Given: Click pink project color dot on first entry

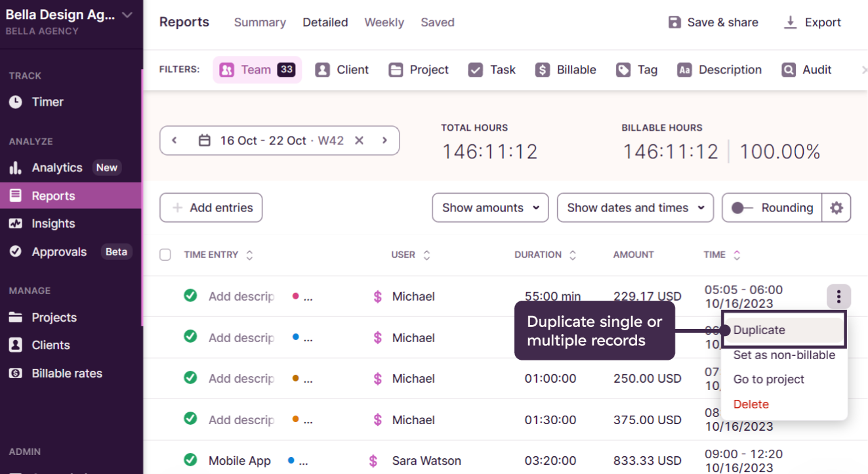Looking at the screenshot, I should (295, 297).
